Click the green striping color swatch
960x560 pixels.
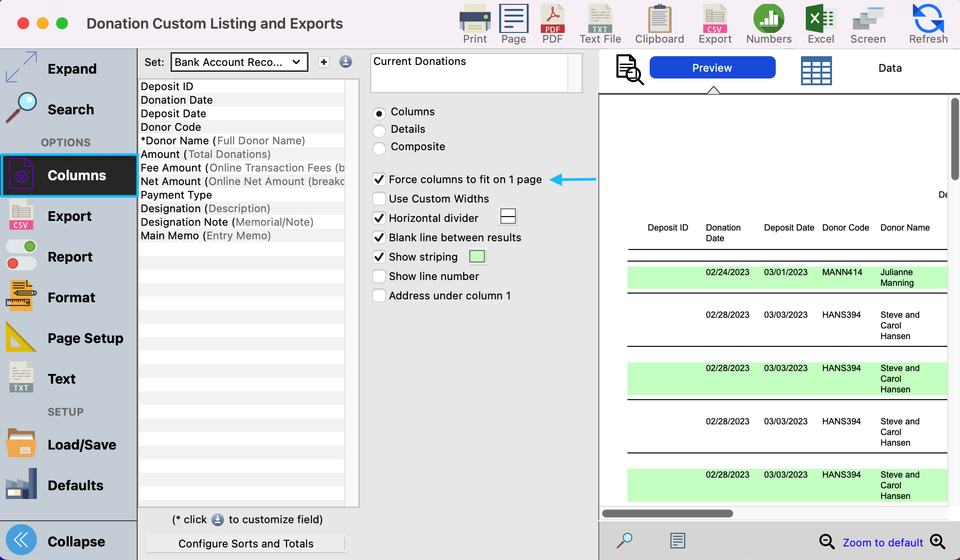click(477, 257)
